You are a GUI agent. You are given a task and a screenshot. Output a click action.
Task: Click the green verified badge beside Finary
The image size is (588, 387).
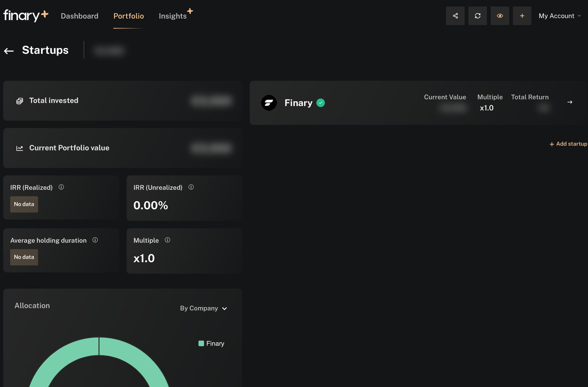click(x=321, y=103)
